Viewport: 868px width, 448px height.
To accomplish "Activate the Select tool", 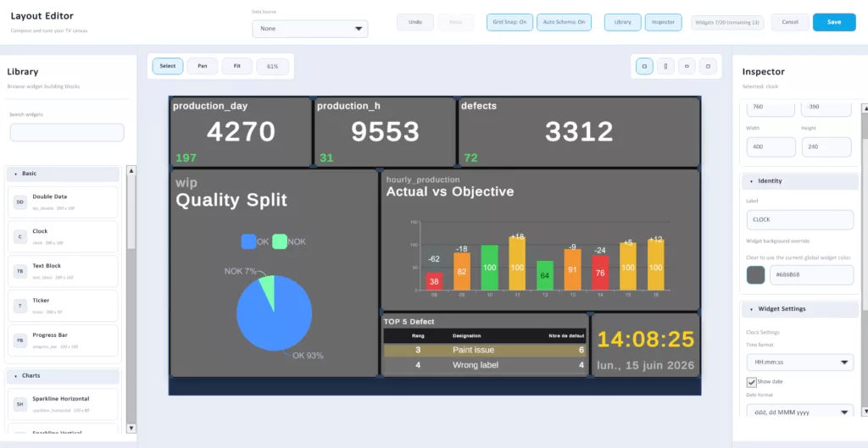I will point(168,66).
